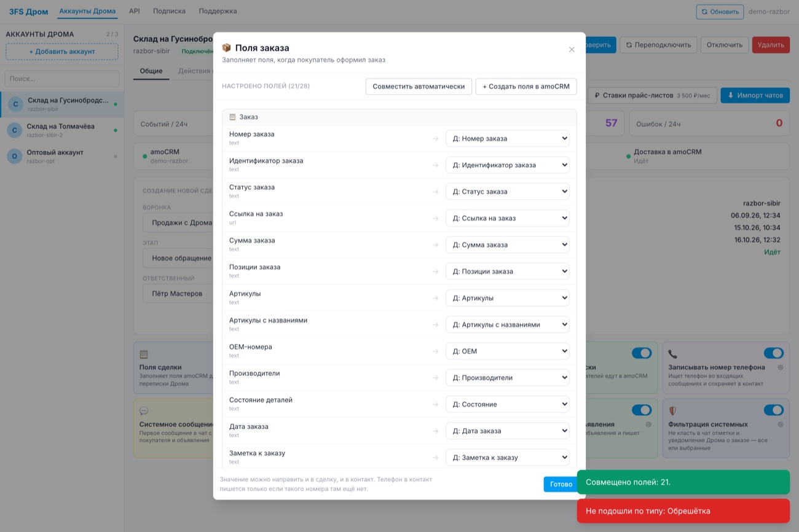Click the ruble icon in Ставки прайс-листов
Screen dimensions: 799x532
pos(597,95)
